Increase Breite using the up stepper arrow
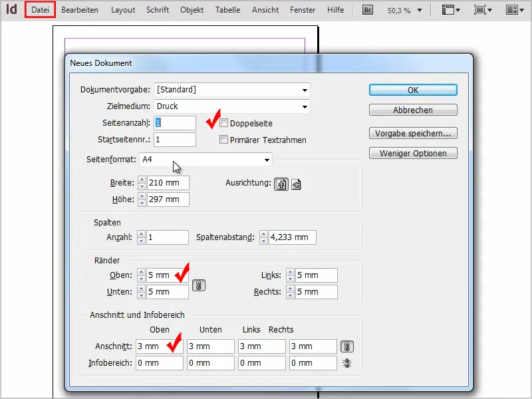Image resolution: width=532 pixels, height=399 pixels. pyautogui.click(x=142, y=180)
